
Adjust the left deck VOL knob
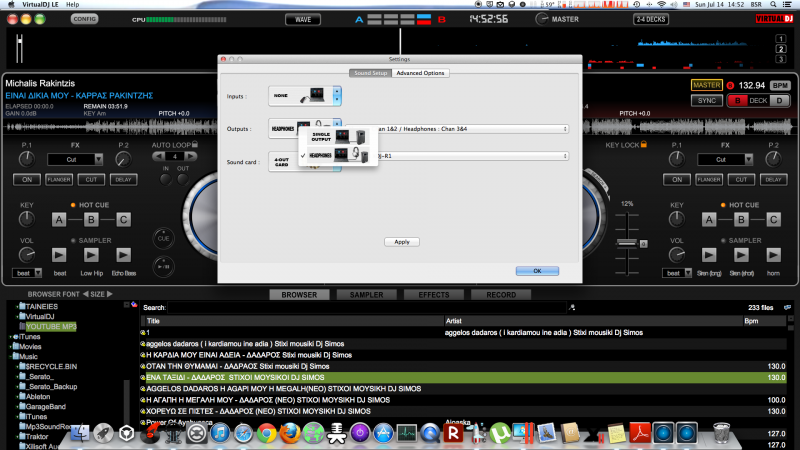tap(27, 255)
